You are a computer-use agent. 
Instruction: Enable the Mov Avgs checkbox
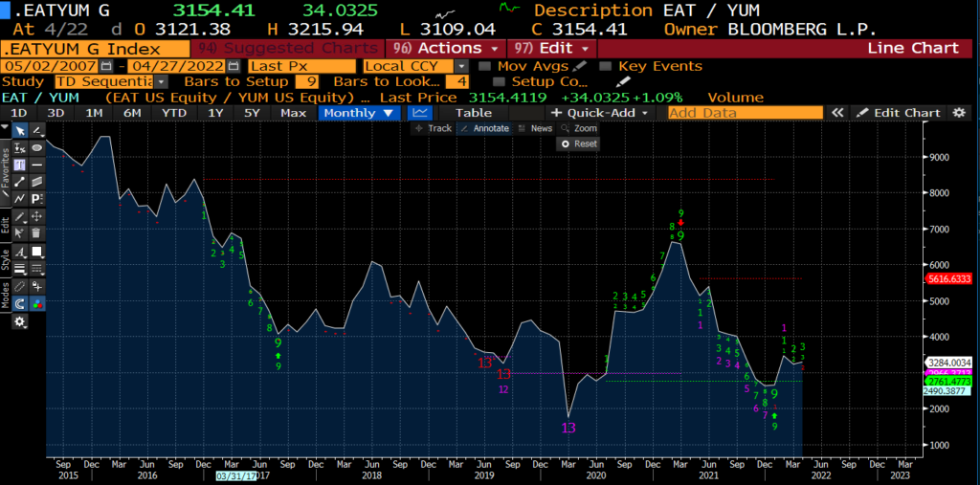click(484, 66)
